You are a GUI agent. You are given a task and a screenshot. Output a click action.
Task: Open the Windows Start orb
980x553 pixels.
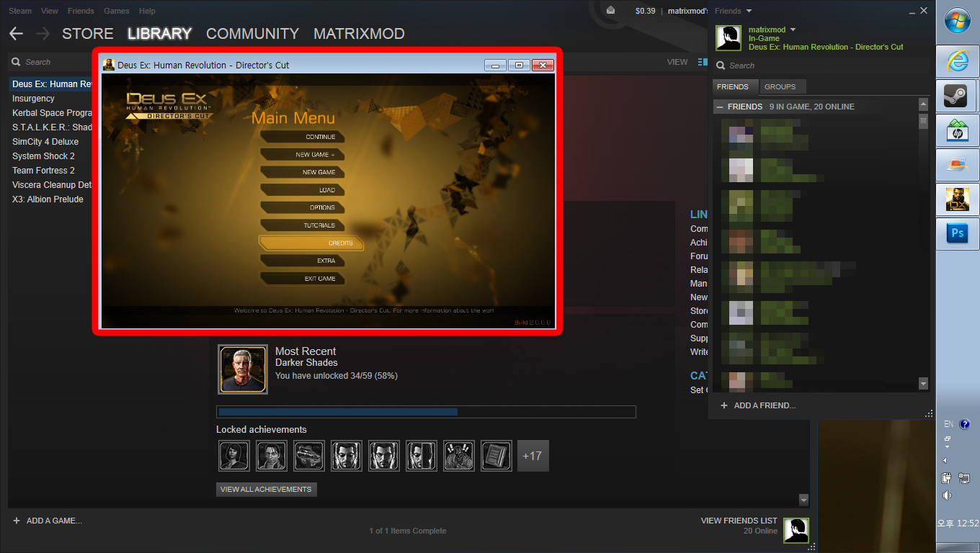[956, 21]
